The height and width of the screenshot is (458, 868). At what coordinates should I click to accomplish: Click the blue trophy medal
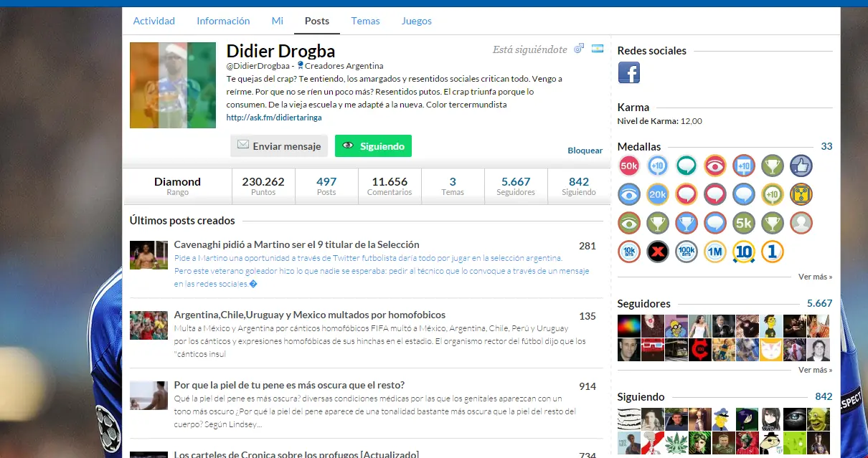(x=687, y=223)
